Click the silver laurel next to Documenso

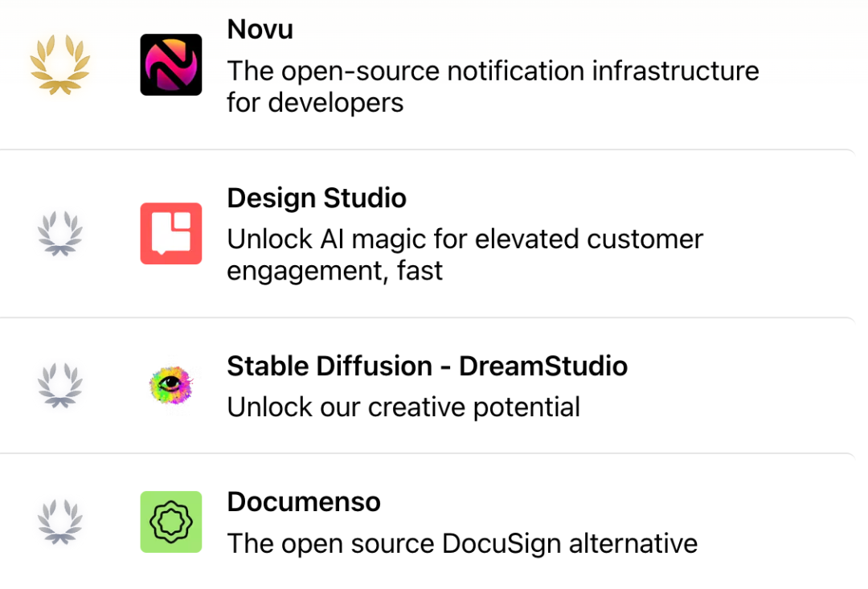coord(59,522)
